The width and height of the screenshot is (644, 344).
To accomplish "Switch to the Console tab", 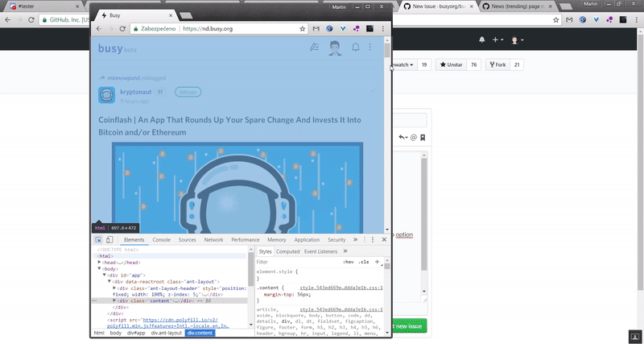I will (x=162, y=239).
